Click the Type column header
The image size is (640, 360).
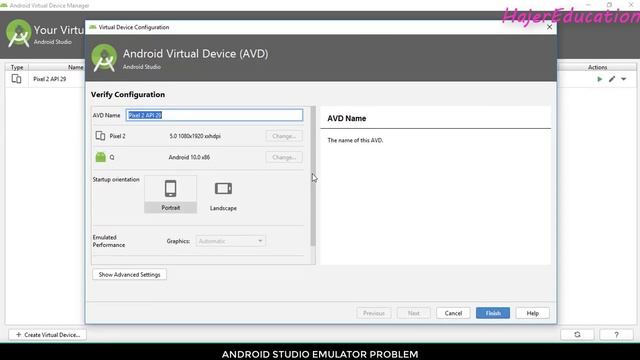click(17, 67)
